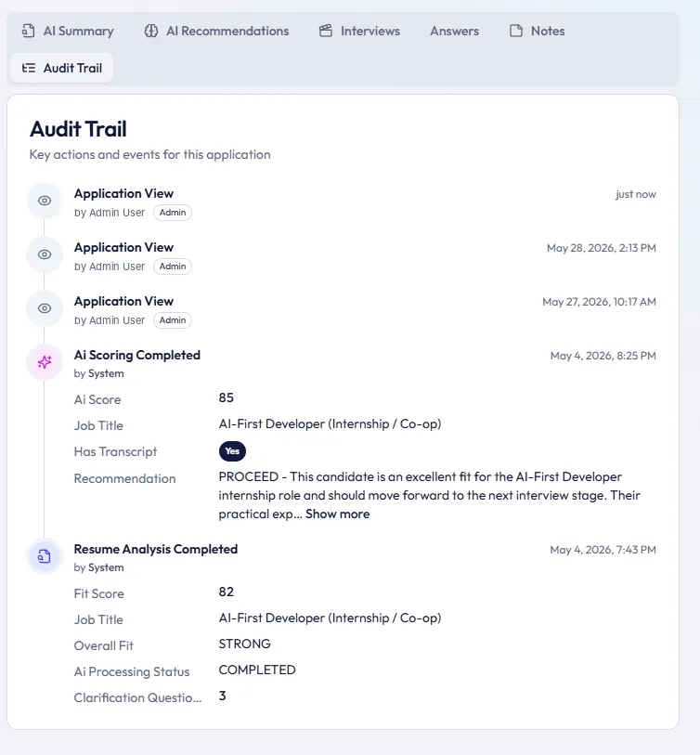Click the clapperboard icon beside Interviews
The image size is (700, 755).
pyautogui.click(x=326, y=31)
